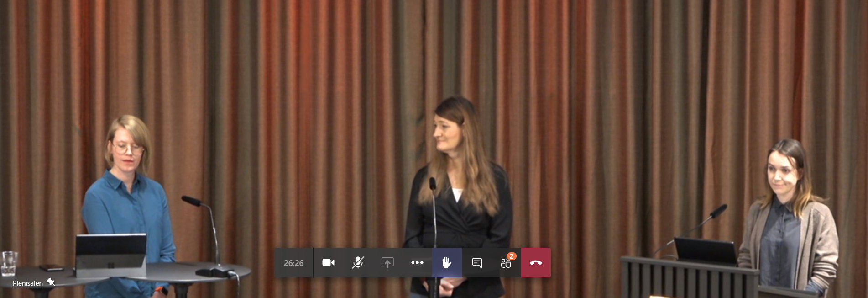Click the Plenisalen participant name label

[27, 283]
